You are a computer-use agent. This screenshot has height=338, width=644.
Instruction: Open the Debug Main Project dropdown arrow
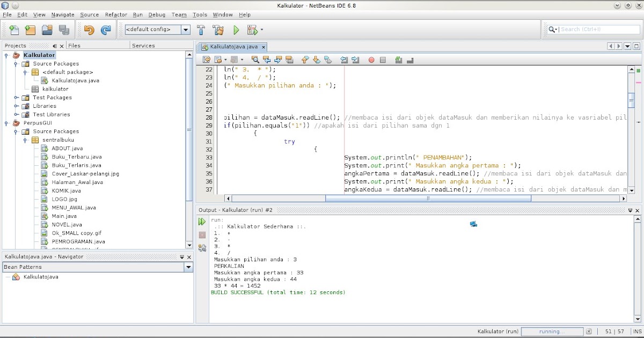coord(262,30)
